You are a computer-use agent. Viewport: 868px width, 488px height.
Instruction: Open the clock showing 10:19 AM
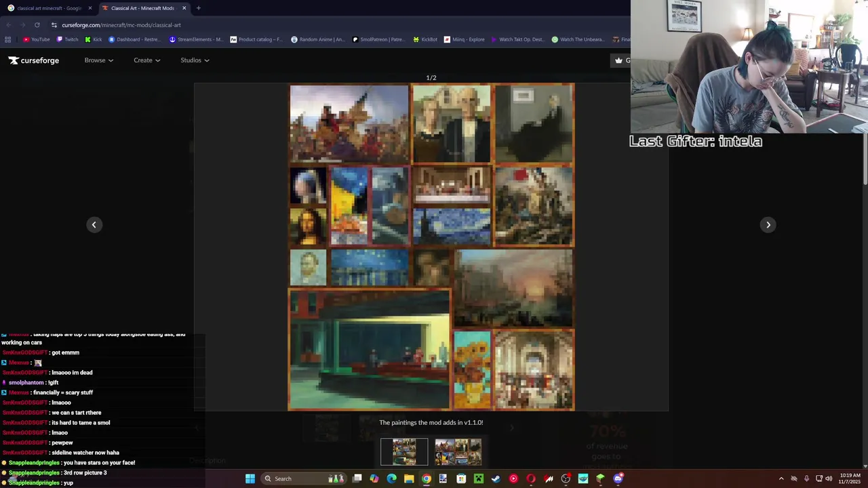850,479
